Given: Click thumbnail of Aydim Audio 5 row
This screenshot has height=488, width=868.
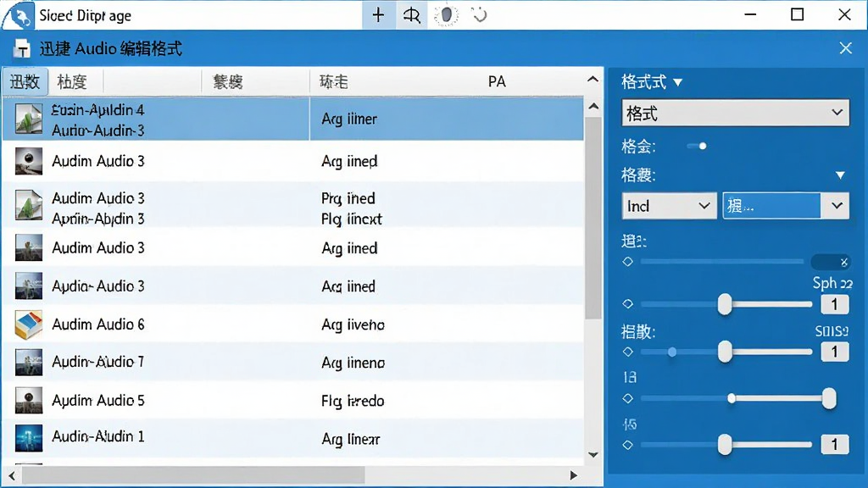Looking at the screenshot, I should point(29,400).
